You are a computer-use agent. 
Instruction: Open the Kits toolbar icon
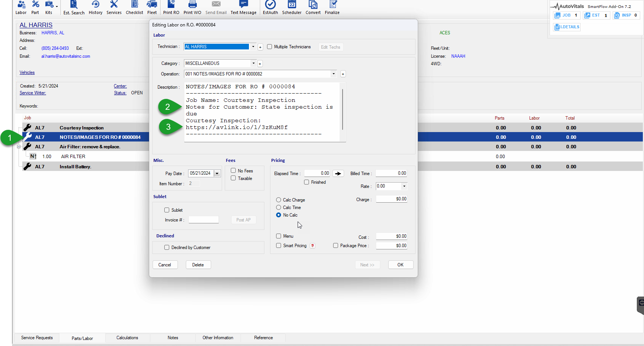[x=49, y=8]
